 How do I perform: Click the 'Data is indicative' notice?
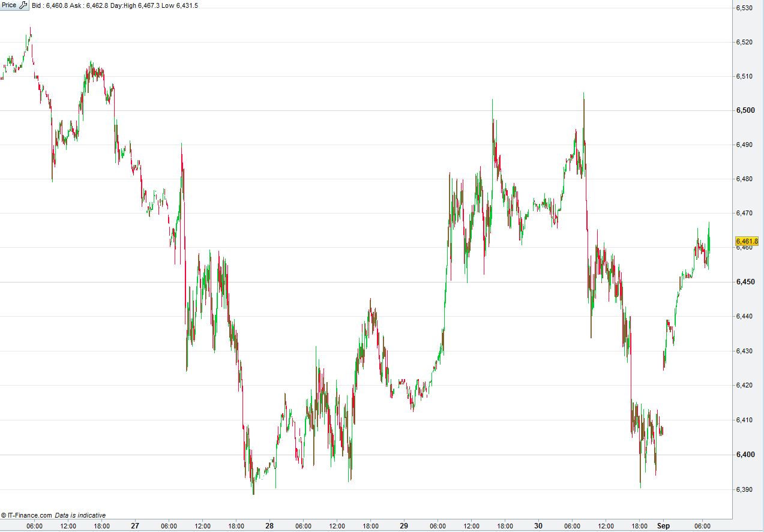pos(80,515)
